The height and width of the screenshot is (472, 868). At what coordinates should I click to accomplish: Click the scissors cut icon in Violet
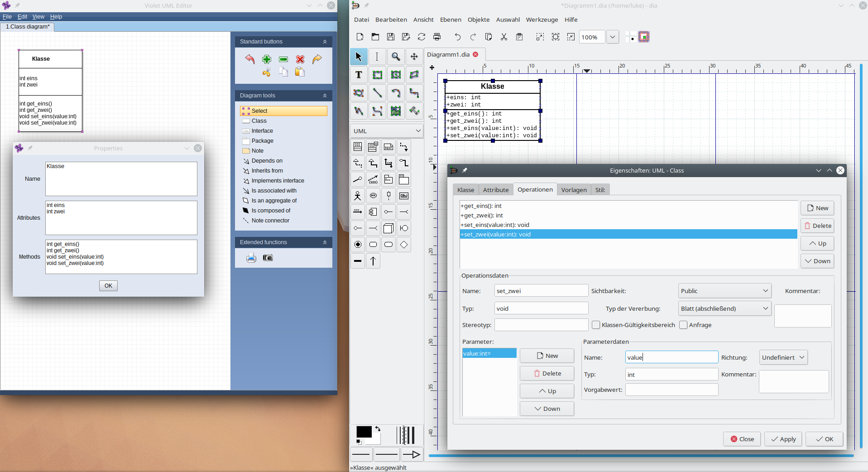tap(266, 72)
